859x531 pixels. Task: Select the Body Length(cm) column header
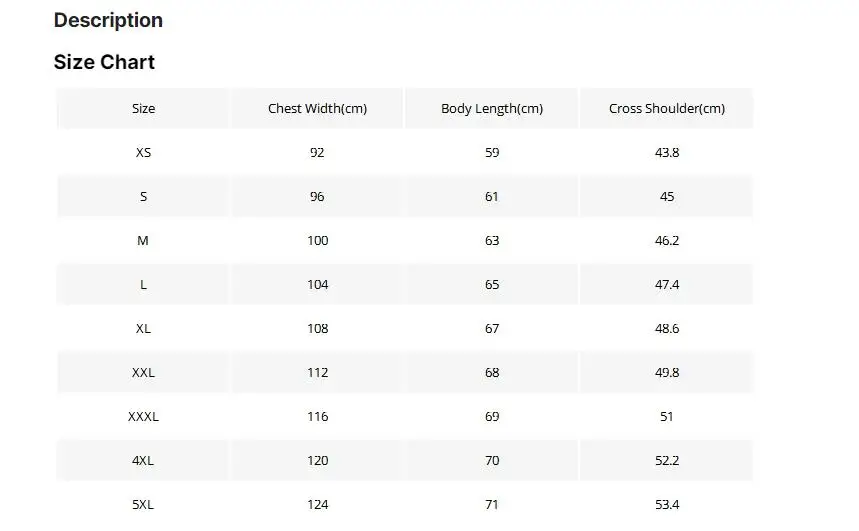click(x=492, y=109)
